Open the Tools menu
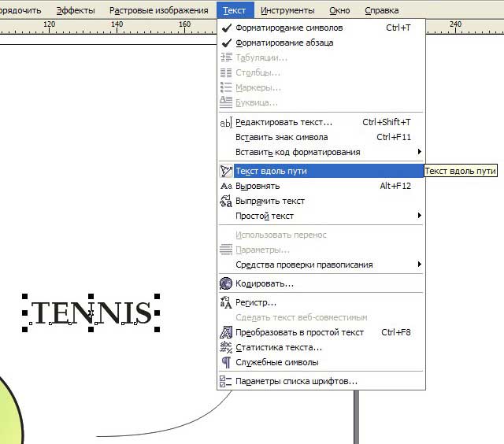504x444 pixels. pyautogui.click(x=287, y=10)
